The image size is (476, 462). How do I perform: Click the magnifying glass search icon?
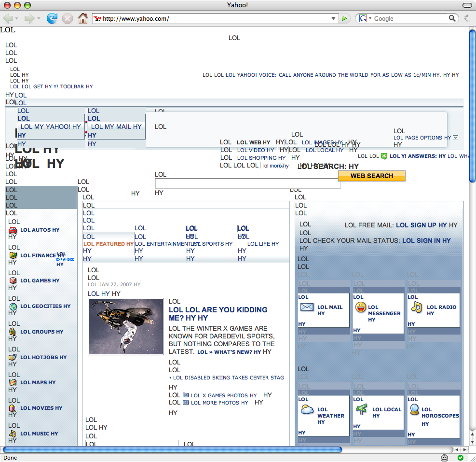click(452, 18)
